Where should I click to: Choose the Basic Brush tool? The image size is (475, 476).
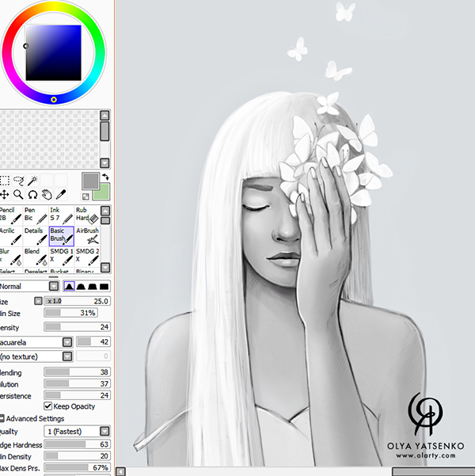click(x=61, y=236)
